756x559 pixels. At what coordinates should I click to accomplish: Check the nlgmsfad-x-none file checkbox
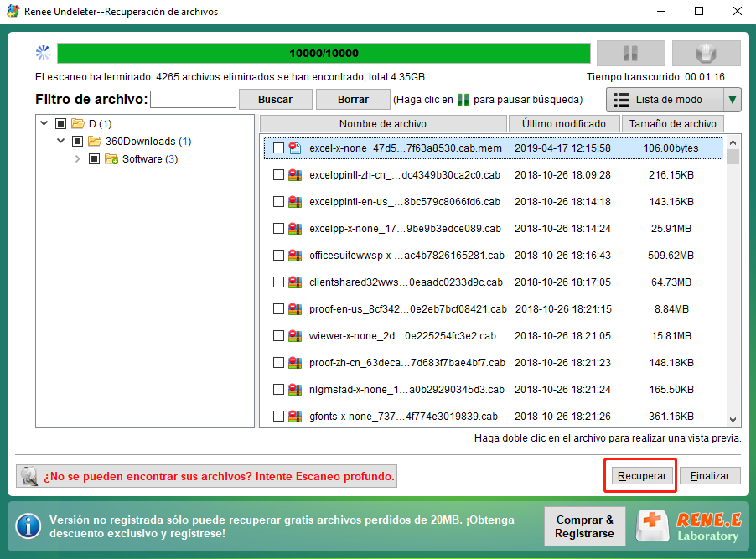click(x=278, y=389)
